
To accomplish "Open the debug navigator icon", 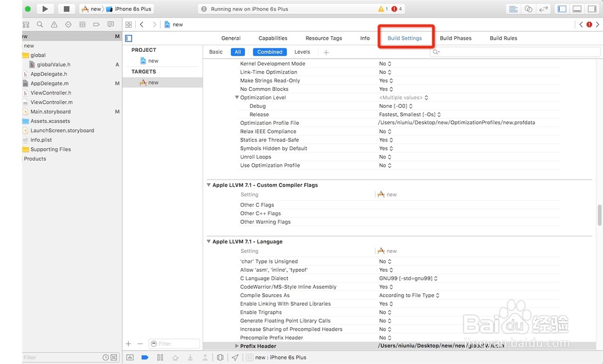I will tap(82, 24).
